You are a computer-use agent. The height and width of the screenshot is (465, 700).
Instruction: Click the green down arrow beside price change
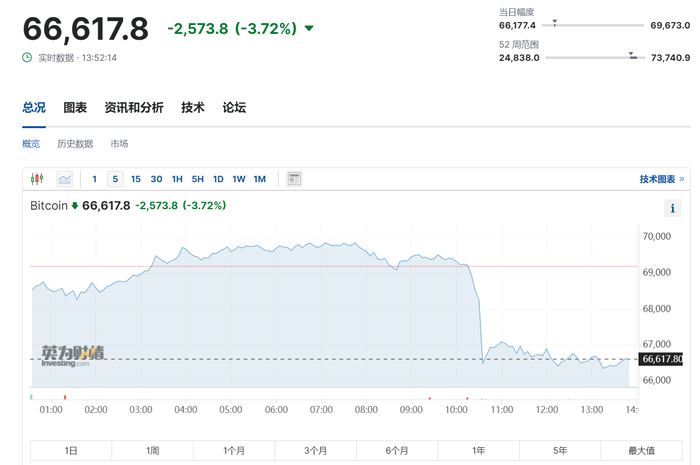[x=308, y=28]
